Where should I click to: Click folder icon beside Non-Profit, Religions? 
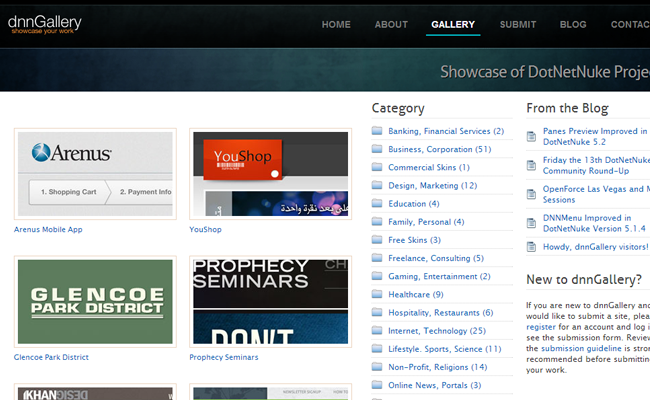pos(377,367)
